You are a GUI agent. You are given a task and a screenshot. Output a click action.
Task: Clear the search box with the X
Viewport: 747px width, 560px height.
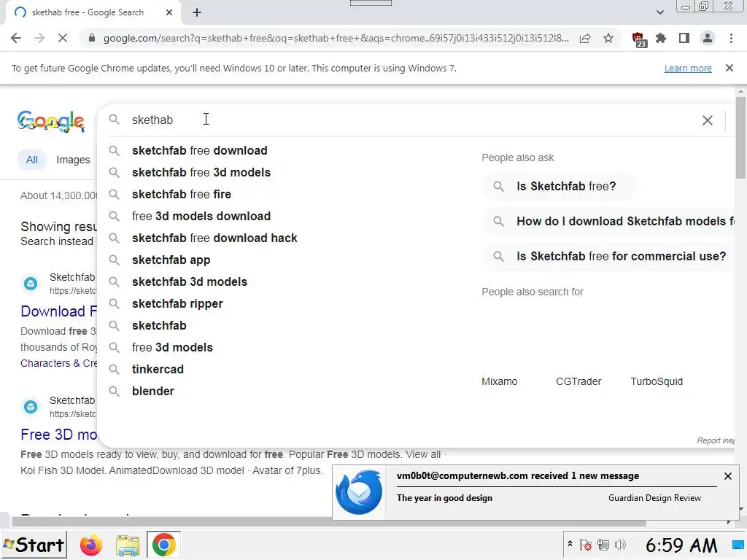point(708,120)
